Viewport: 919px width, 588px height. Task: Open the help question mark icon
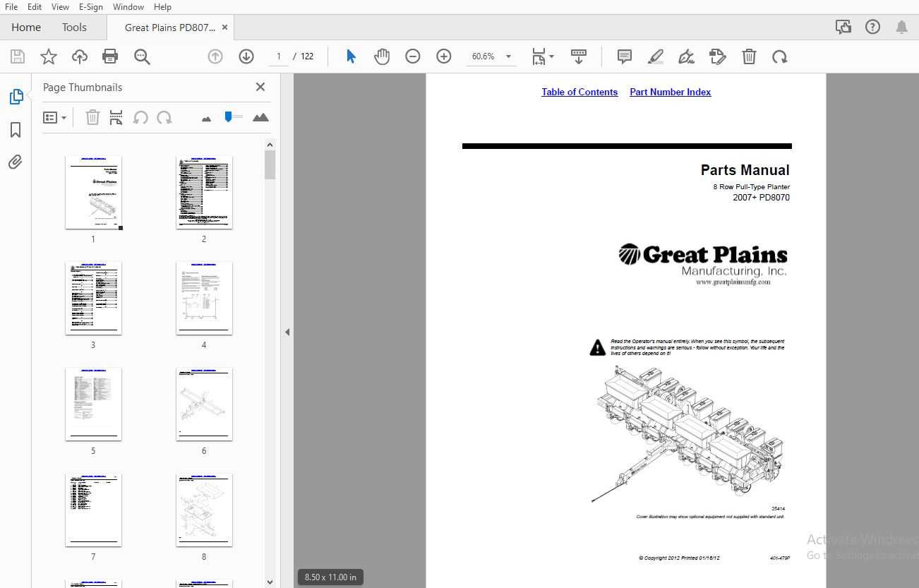872,27
